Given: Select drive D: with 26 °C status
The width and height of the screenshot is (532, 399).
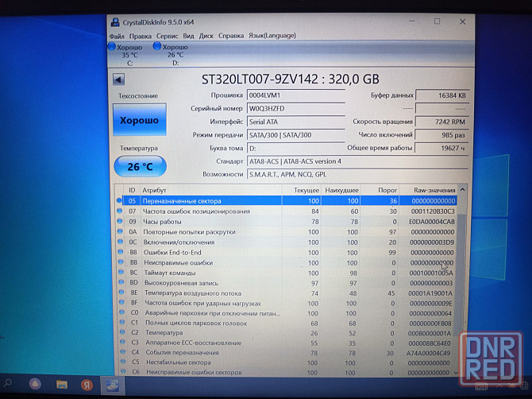Looking at the screenshot, I should 171,54.
